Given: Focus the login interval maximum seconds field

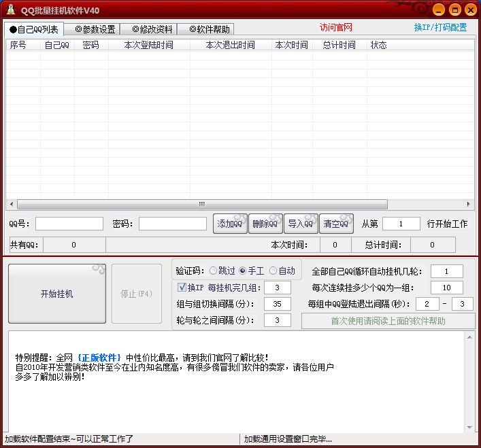Looking at the screenshot, I should click(462, 304).
